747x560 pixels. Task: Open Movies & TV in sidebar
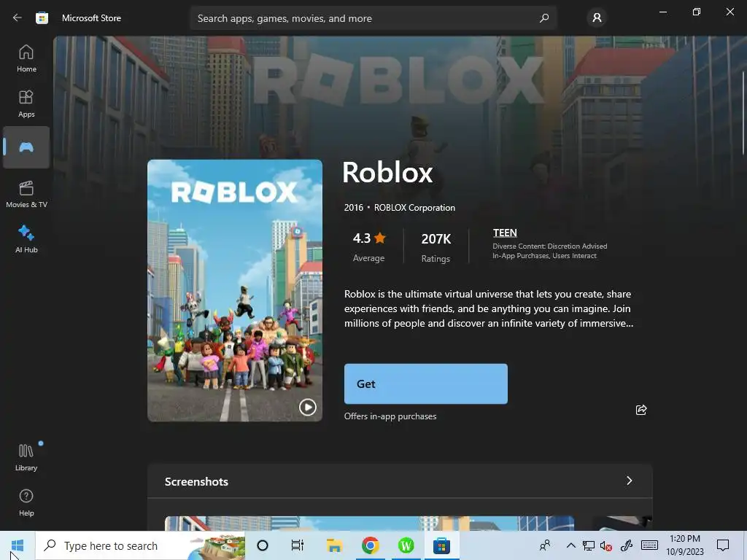coord(26,194)
